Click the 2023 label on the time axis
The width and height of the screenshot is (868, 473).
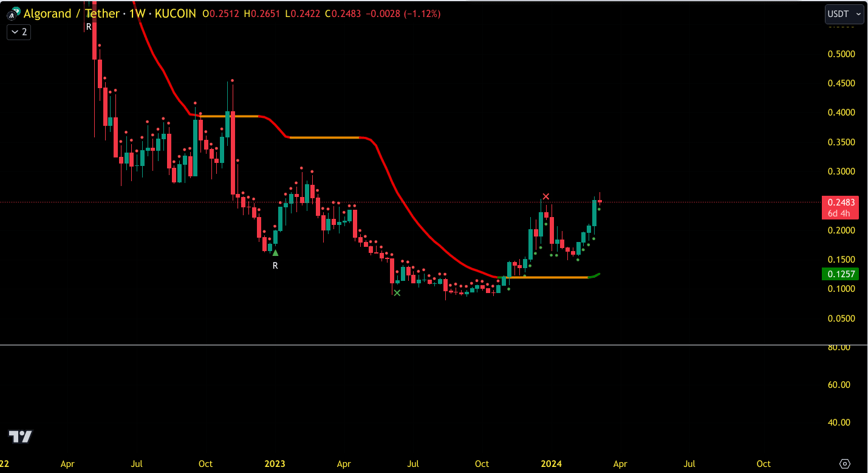point(275,464)
